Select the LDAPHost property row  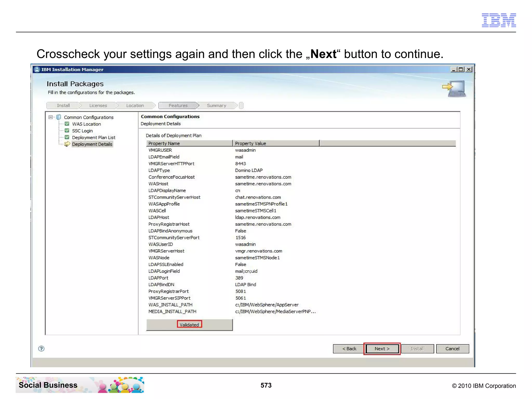coord(301,217)
